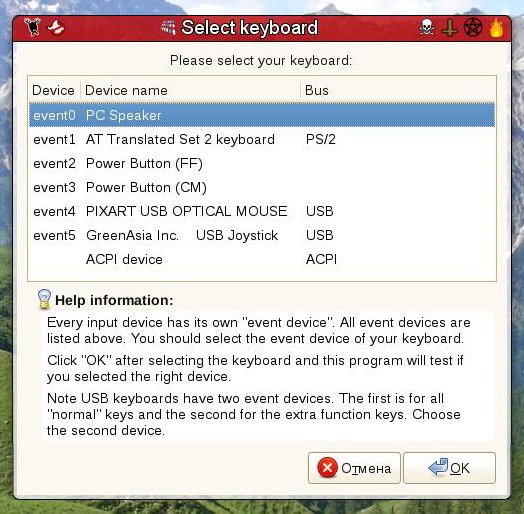Select the GreenAsia Inc. USB Joystick row

(262, 236)
